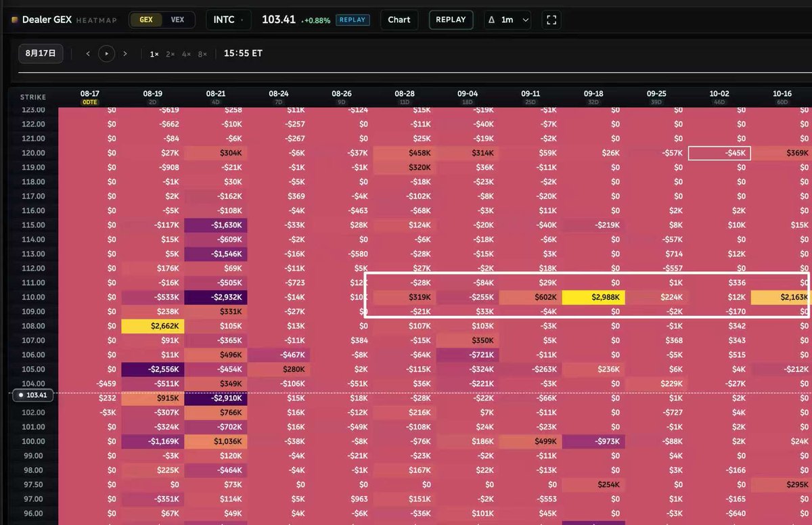The width and height of the screenshot is (812, 525).
Task: Toggle fullscreen view icon
Action: coord(551,20)
